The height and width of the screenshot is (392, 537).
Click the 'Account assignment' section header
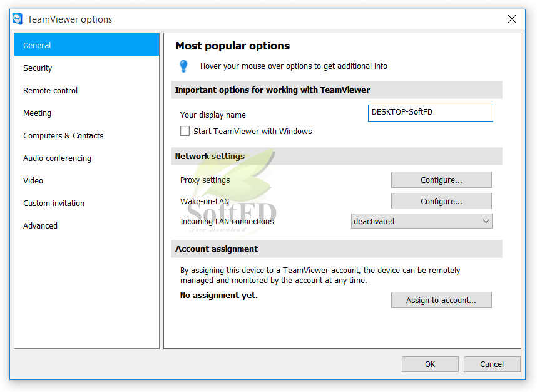[337, 249]
